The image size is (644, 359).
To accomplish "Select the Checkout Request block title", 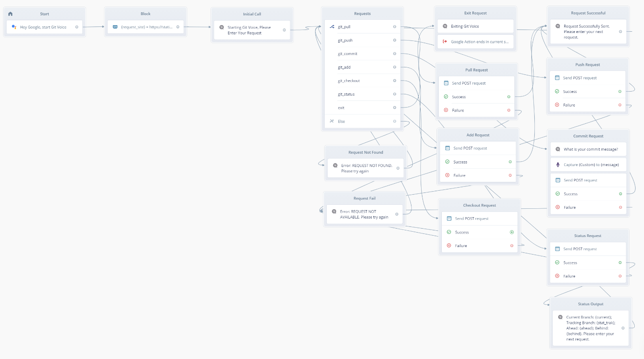I will (479, 205).
